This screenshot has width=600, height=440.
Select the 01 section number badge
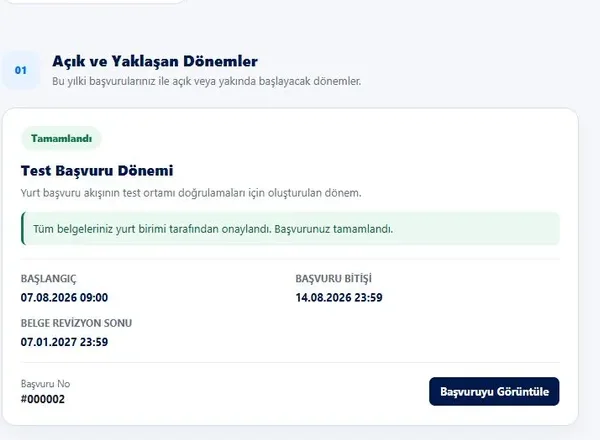tap(21, 70)
